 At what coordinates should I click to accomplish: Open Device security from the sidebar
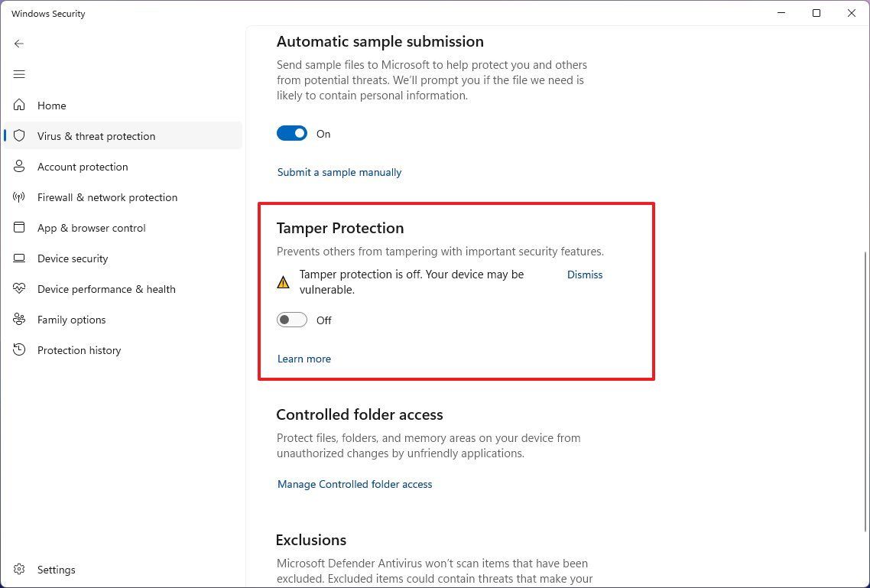[73, 258]
